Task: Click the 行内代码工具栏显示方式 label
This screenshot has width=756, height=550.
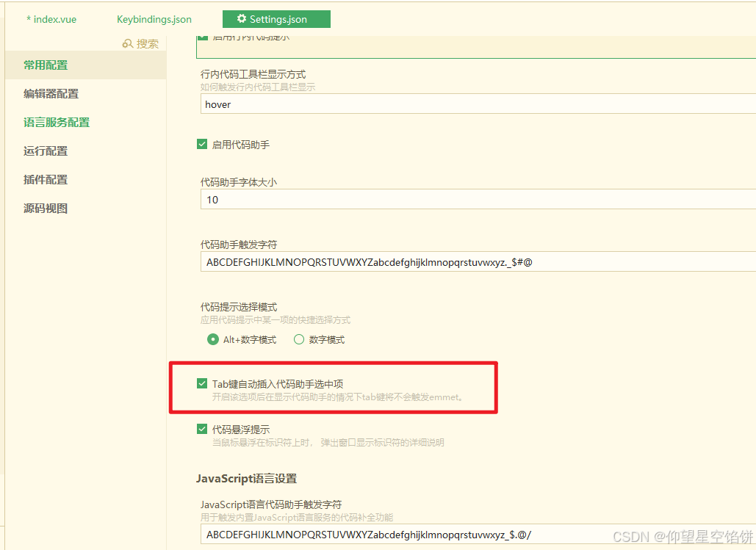Action: [253, 74]
